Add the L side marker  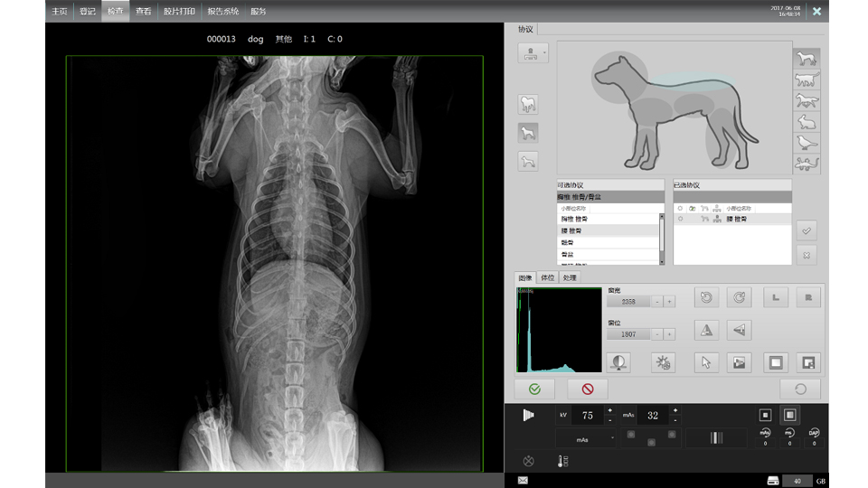pyautogui.click(x=775, y=296)
